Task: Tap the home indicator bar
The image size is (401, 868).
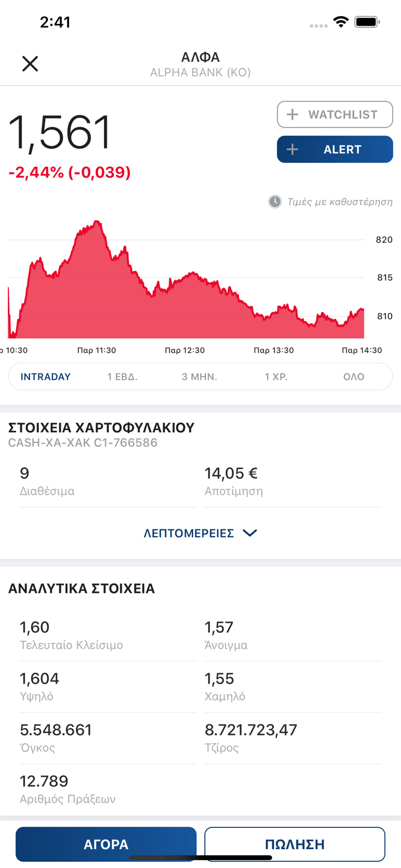Action: 200,857
